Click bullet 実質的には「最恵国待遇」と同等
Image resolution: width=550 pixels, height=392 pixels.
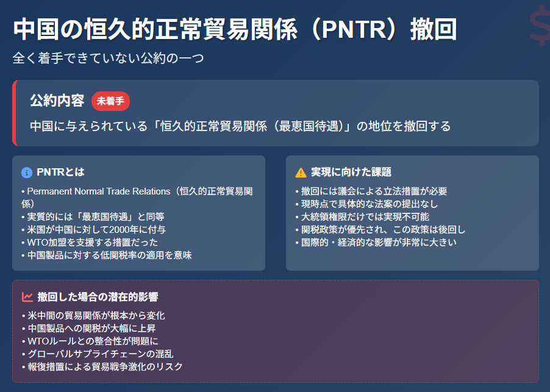click(x=93, y=216)
